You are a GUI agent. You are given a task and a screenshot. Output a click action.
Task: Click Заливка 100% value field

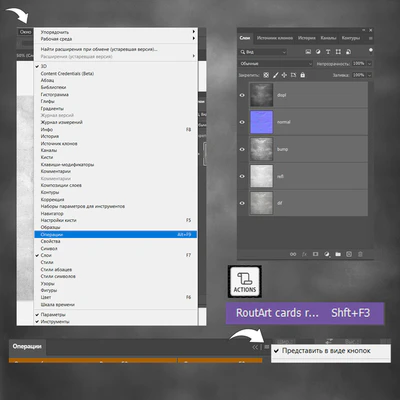pyautogui.click(x=359, y=75)
